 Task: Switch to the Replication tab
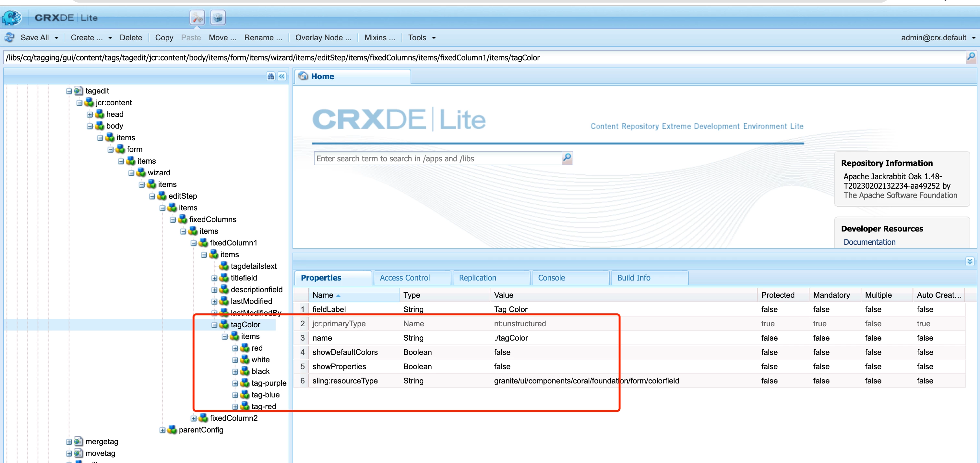[x=477, y=278]
